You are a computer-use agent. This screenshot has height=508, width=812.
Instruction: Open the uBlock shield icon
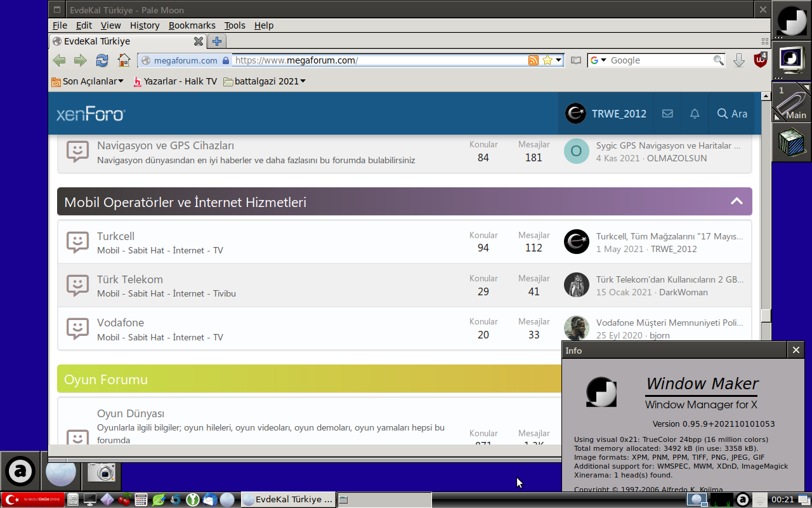pyautogui.click(x=760, y=60)
